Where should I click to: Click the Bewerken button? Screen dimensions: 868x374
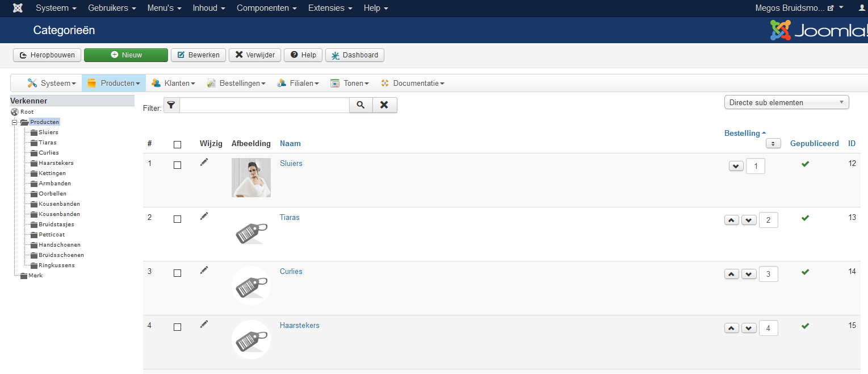pyautogui.click(x=198, y=55)
